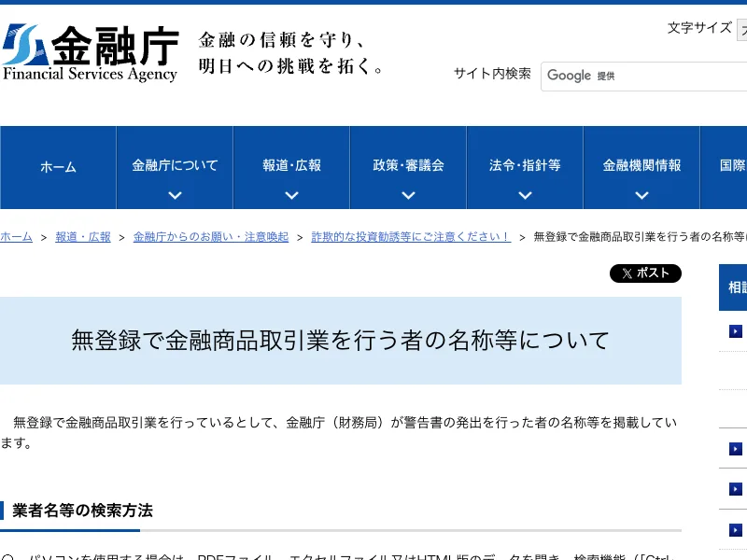Click the ホーム breadcrumb link
This screenshot has width=747, height=560.
tap(16, 237)
